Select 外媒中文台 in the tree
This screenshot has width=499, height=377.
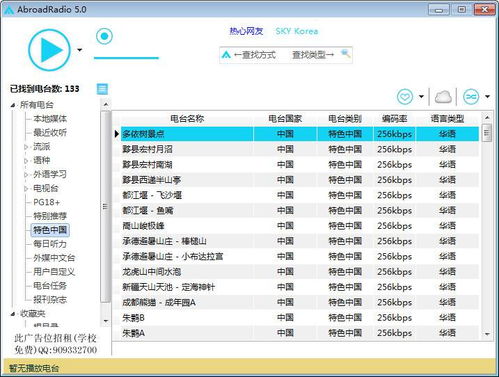pos(54,258)
